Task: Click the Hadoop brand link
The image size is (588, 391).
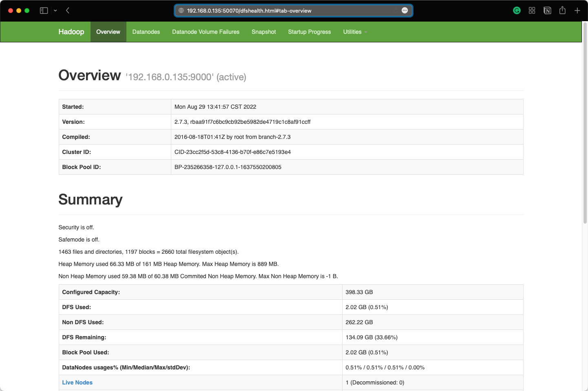Action: [x=71, y=32]
